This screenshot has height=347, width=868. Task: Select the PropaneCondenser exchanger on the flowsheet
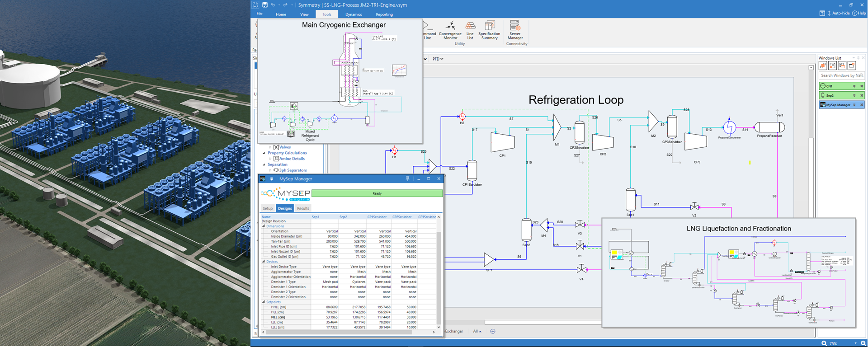point(729,127)
